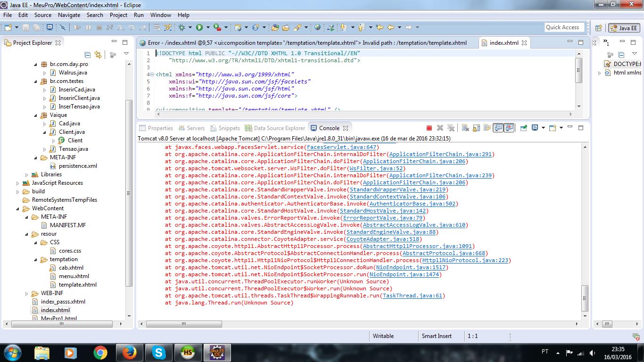Open ErrorReportValve.java:79 link
This screenshot has height=362, width=644.
coord(383,218)
